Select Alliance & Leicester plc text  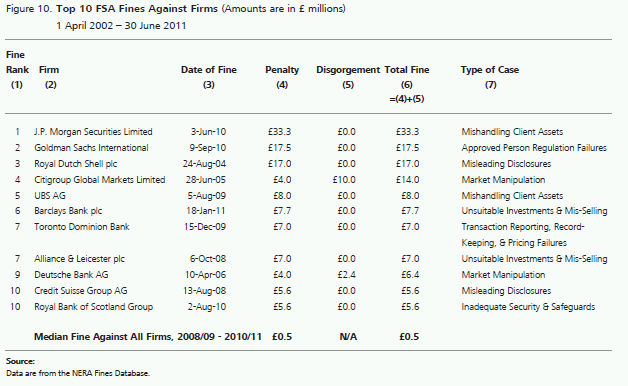pos(79,259)
